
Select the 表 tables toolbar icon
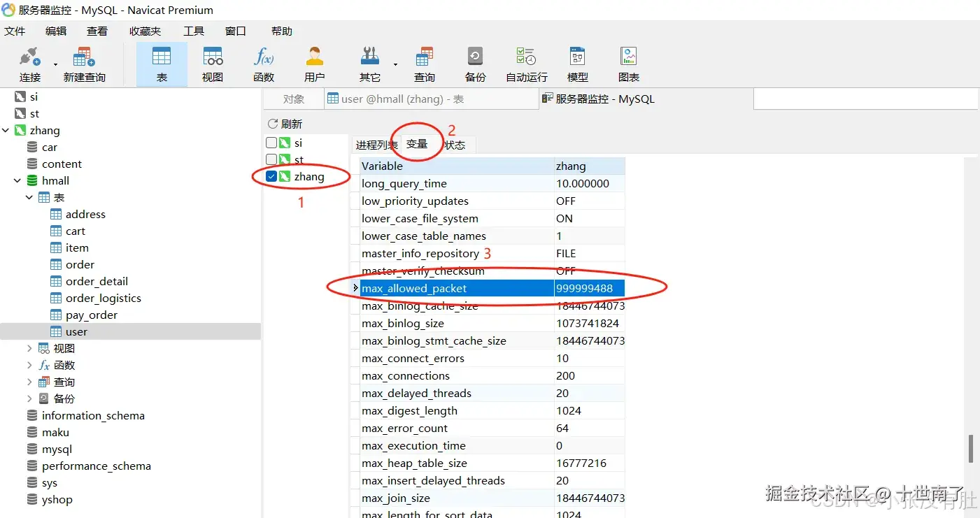[x=162, y=64]
